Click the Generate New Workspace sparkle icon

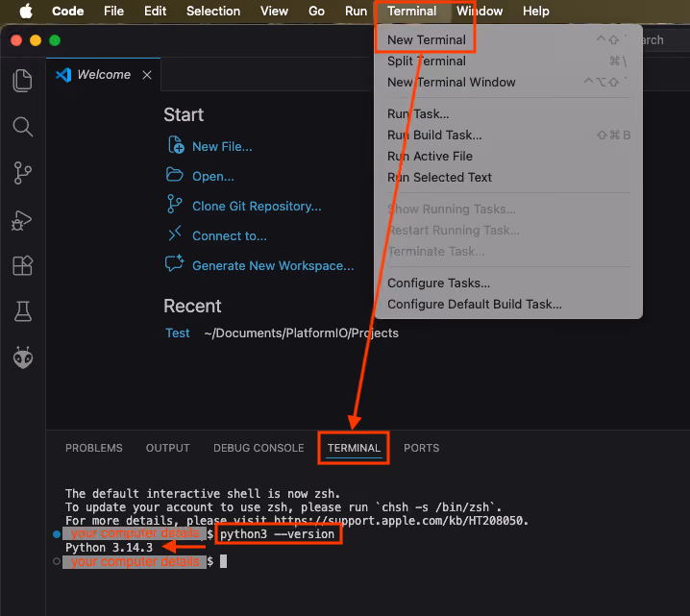(174, 263)
